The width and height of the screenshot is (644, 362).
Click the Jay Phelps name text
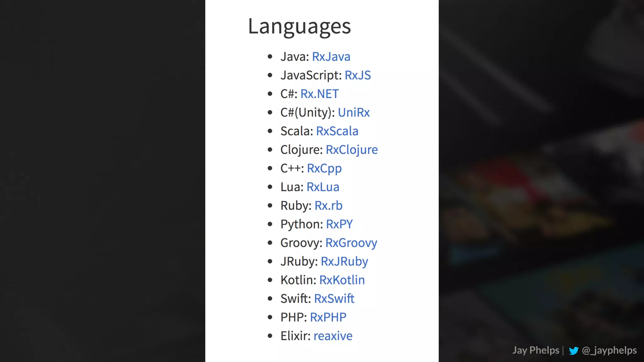click(x=536, y=350)
